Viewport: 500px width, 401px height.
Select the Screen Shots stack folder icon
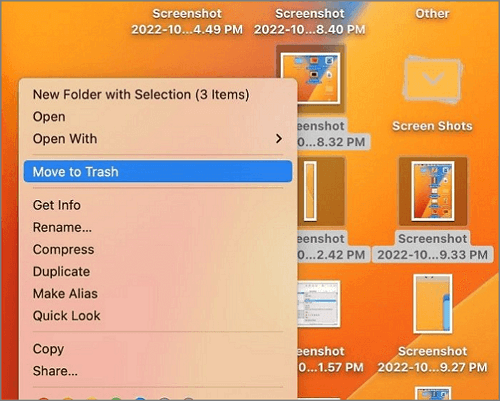tap(432, 79)
